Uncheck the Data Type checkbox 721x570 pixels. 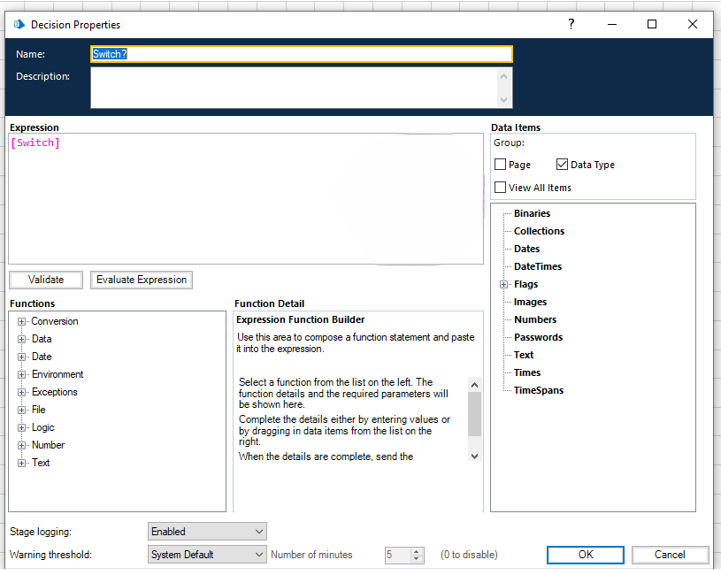pyautogui.click(x=562, y=165)
